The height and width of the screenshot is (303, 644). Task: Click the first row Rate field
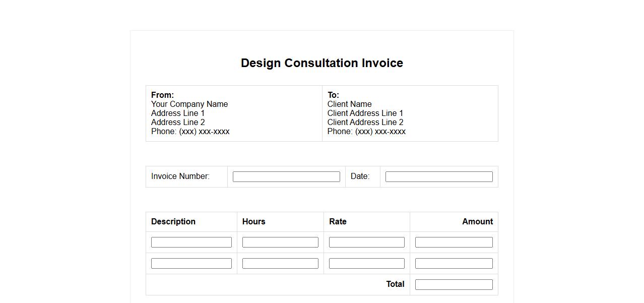tap(367, 243)
